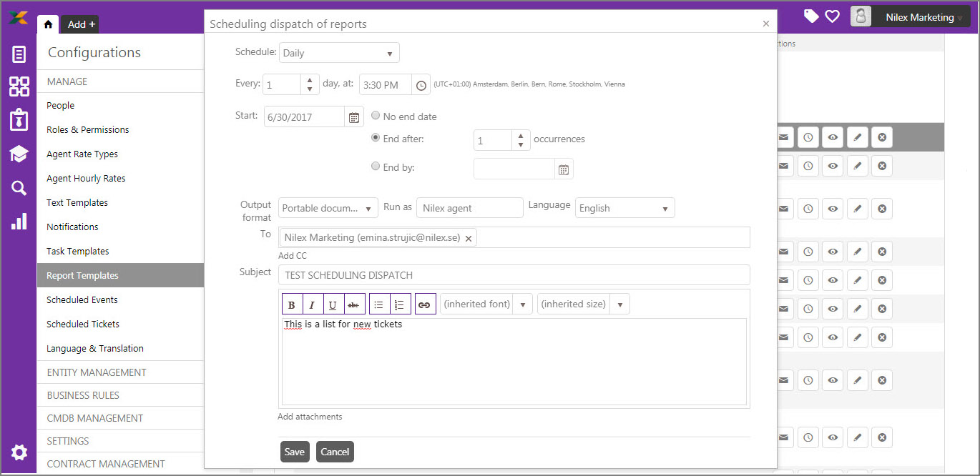
Task: Click the Nilex logo icon
Action: pyautogui.click(x=18, y=17)
